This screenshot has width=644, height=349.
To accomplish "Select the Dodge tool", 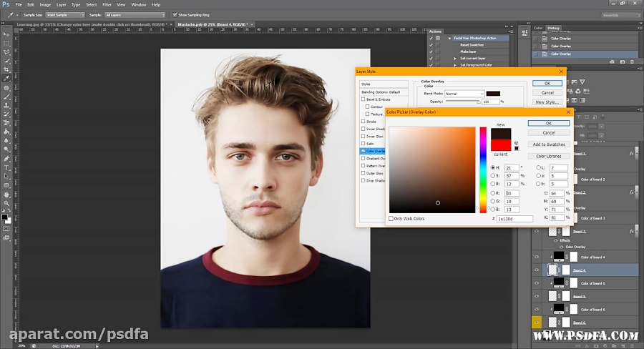I will pyautogui.click(x=6, y=149).
